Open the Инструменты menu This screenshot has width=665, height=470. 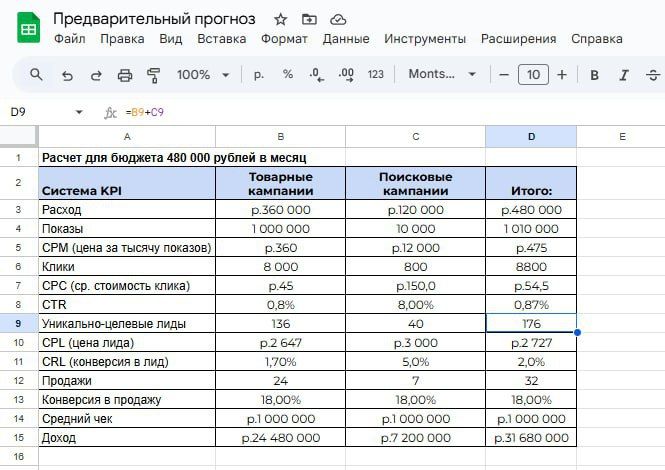pos(425,39)
